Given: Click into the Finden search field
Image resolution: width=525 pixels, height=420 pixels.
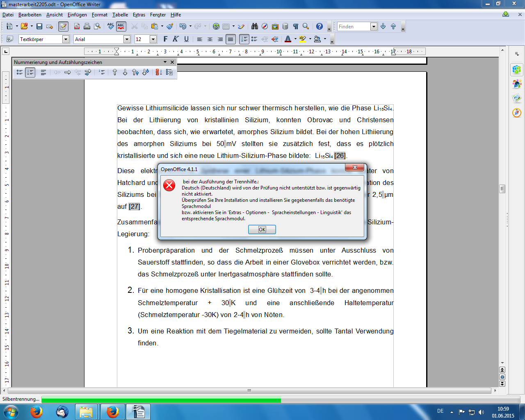Looking at the screenshot, I should click(x=353, y=26).
